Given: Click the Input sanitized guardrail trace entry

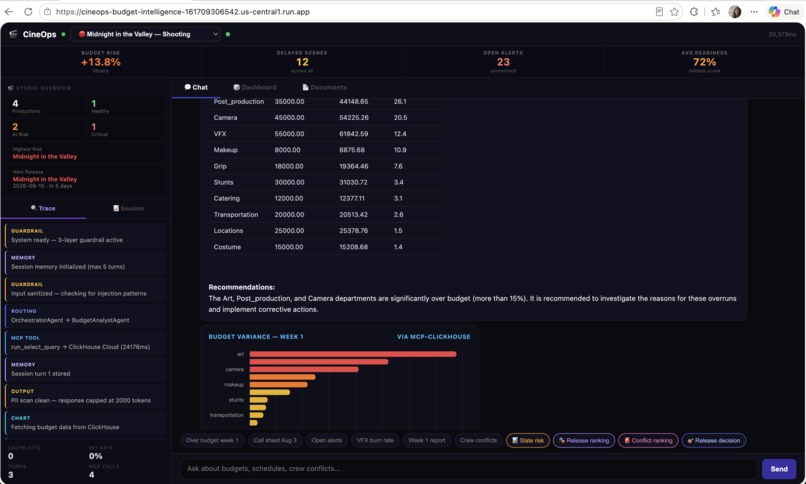Looking at the screenshot, I should (86, 289).
